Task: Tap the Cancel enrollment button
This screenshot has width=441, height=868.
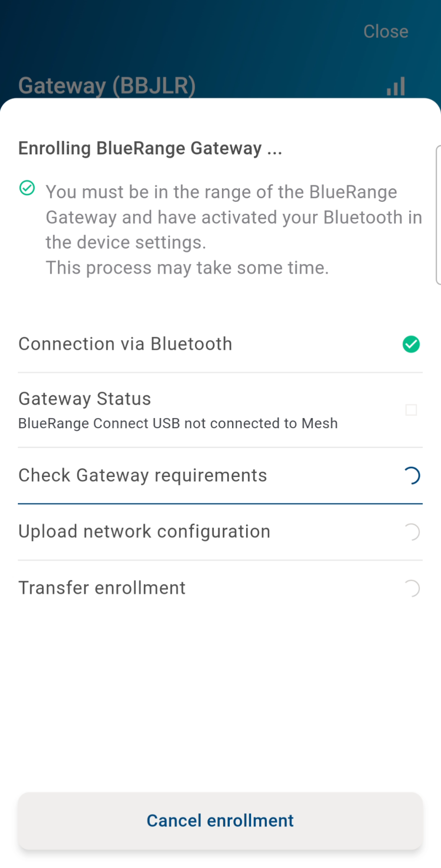Action: coord(220,821)
